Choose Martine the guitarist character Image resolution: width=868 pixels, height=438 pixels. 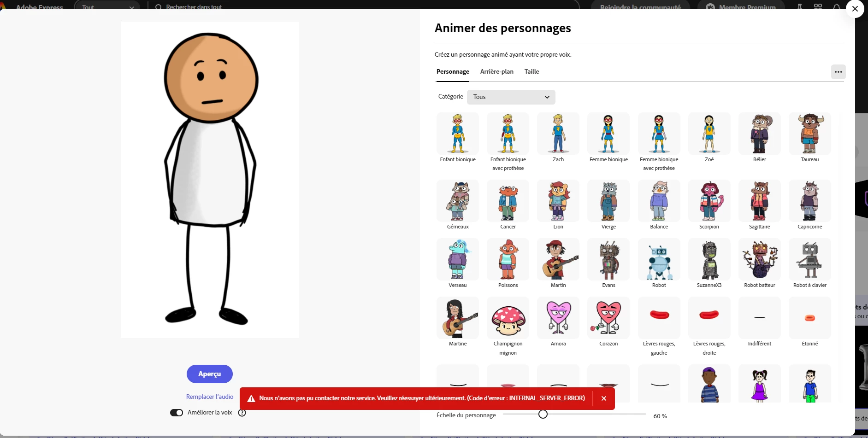(x=458, y=318)
